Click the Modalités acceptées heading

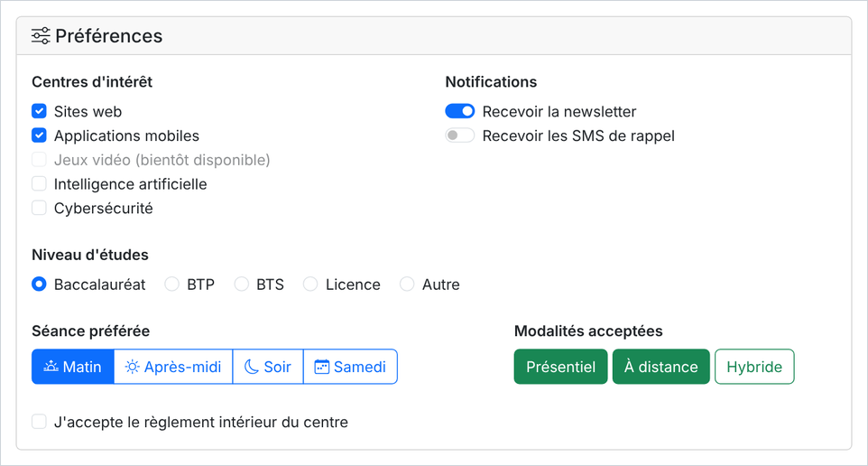point(588,331)
